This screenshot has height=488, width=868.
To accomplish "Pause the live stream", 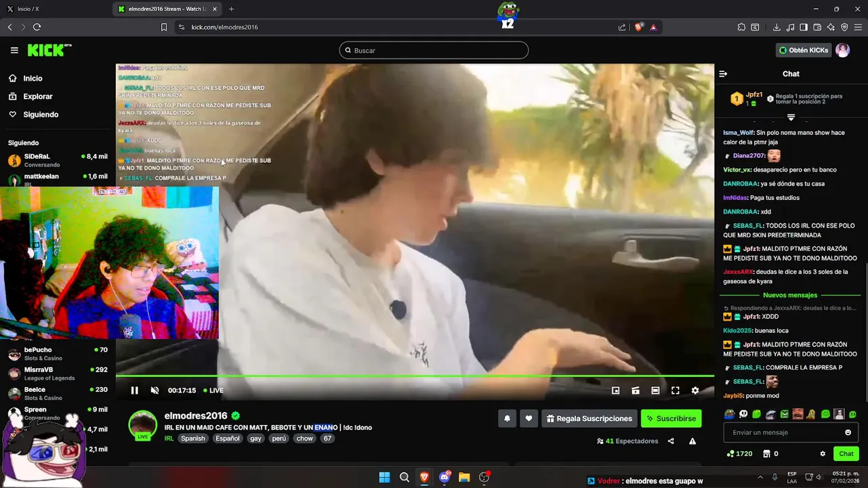I will pos(134,390).
